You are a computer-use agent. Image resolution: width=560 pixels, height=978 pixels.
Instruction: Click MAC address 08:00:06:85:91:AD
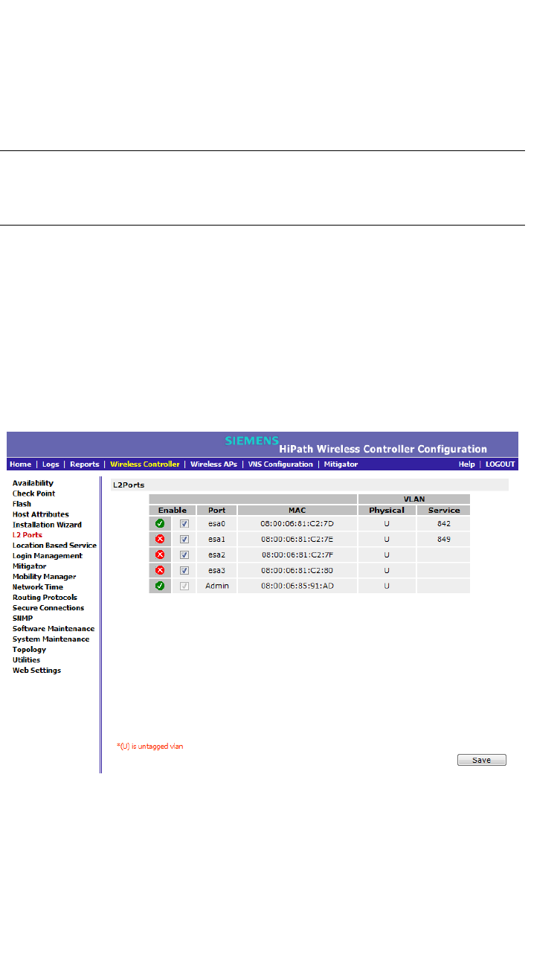point(297,586)
